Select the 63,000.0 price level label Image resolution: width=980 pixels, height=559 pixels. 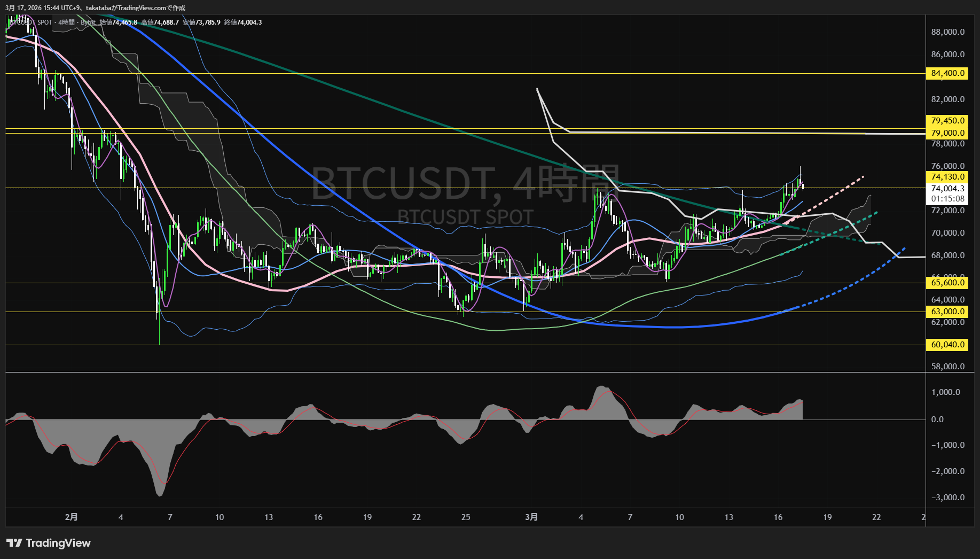pyautogui.click(x=947, y=312)
